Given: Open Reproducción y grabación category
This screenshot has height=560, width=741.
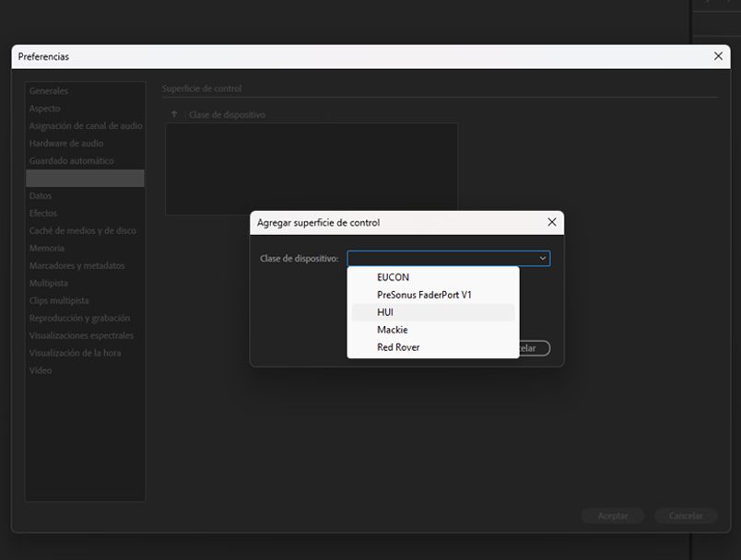Looking at the screenshot, I should point(85,318).
